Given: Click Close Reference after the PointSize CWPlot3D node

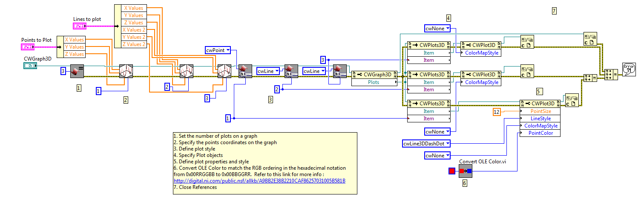Looking at the screenshot, I should tap(572, 100).
